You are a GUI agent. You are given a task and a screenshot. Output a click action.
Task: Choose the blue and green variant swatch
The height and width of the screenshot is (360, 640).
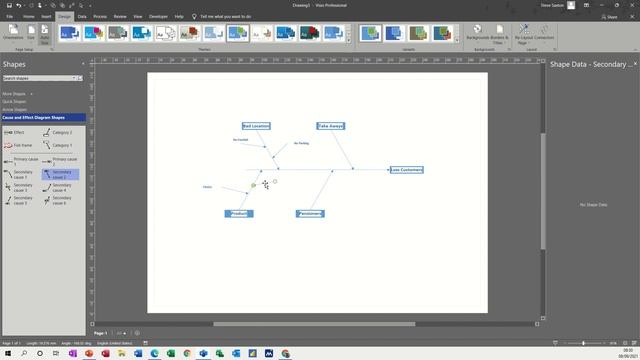click(x=370, y=33)
